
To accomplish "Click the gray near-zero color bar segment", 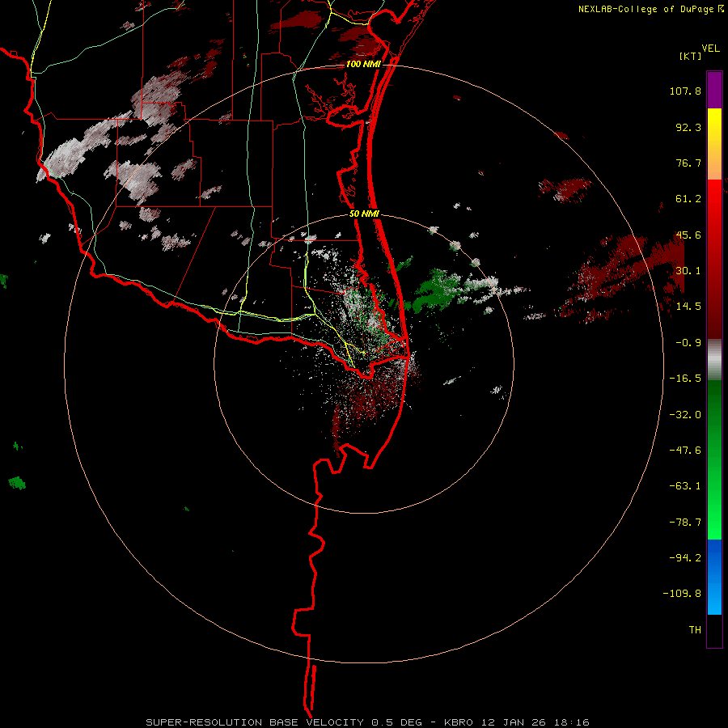I will click(x=714, y=360).
